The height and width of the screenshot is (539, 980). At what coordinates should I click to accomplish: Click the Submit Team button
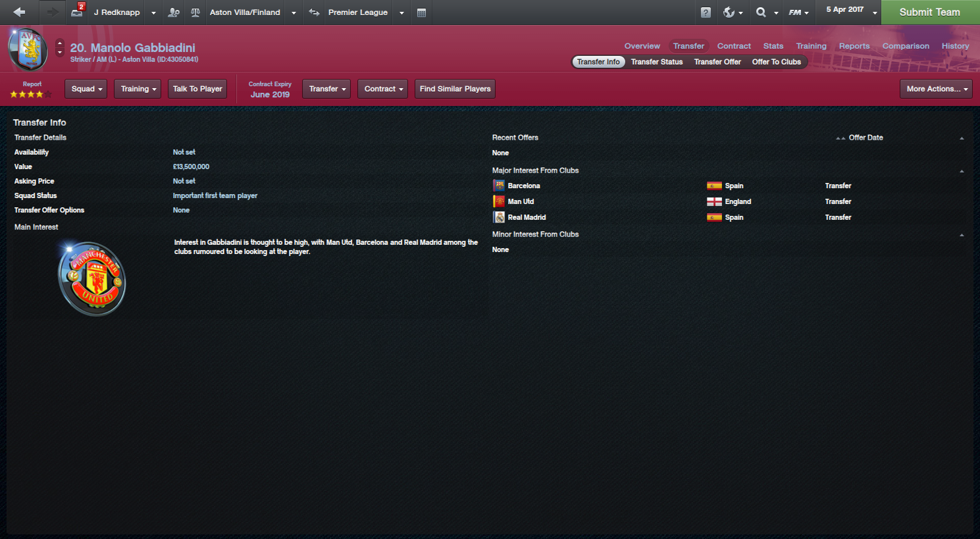pyautogui.click(x=930, y=13)
